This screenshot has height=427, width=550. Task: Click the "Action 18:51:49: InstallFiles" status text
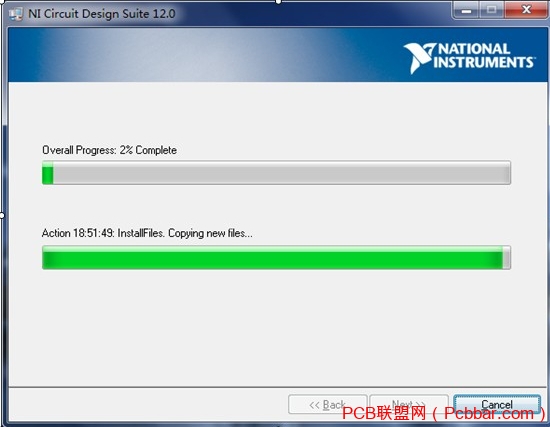[x=147, y=233]
